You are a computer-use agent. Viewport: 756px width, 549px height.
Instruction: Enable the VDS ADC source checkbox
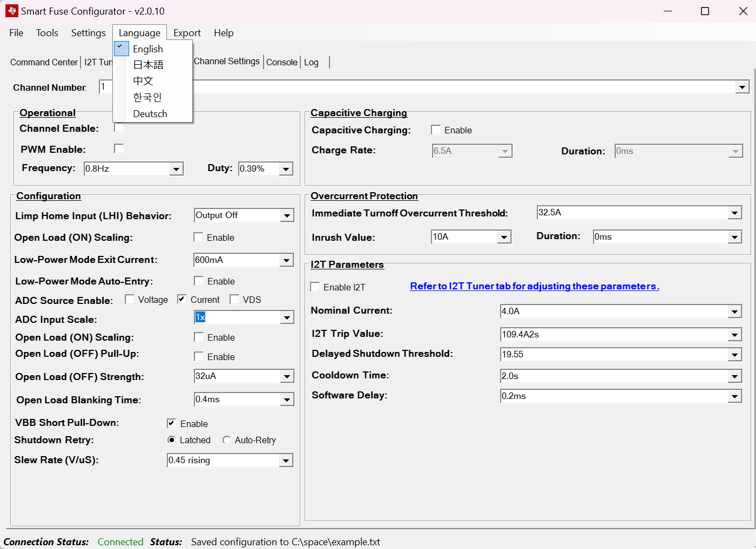click(234, 299)
